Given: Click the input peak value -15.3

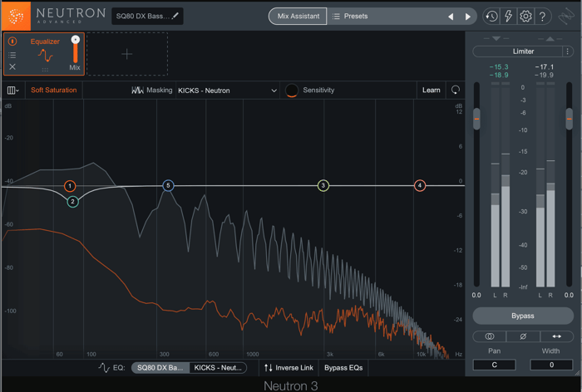Looking at the screenshot, I should pos(499,67).
